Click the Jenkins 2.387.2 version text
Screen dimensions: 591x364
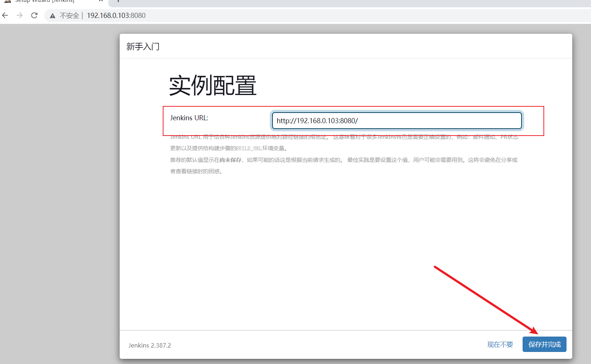(x=150, y=345)
